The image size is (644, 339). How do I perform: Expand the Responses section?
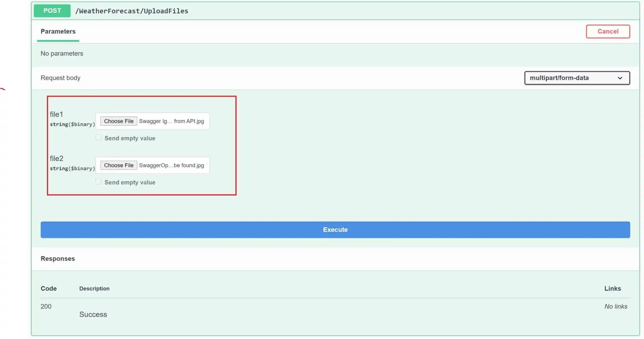(x=58, y=258)
